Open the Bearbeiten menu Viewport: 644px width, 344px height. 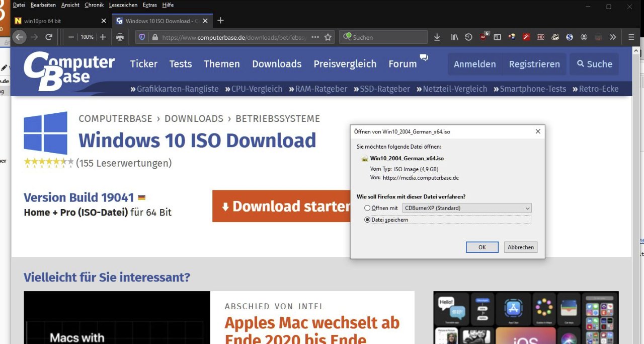click(x=43, y=5)
